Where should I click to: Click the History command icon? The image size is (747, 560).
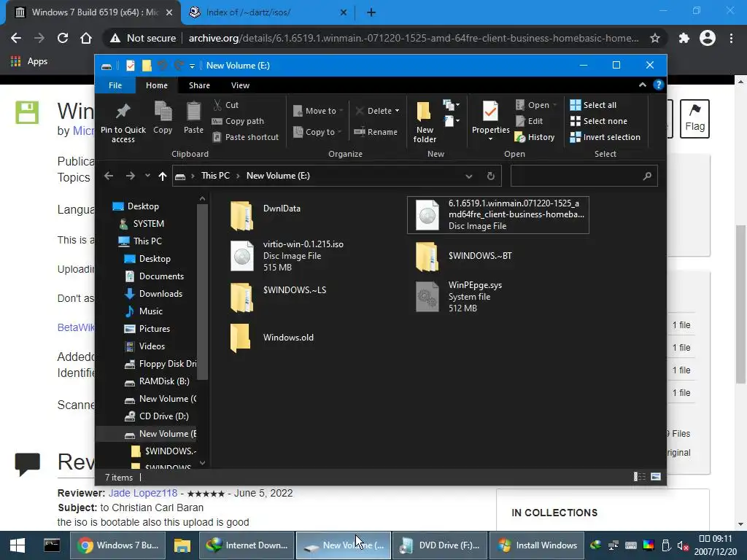pos(520,137)
